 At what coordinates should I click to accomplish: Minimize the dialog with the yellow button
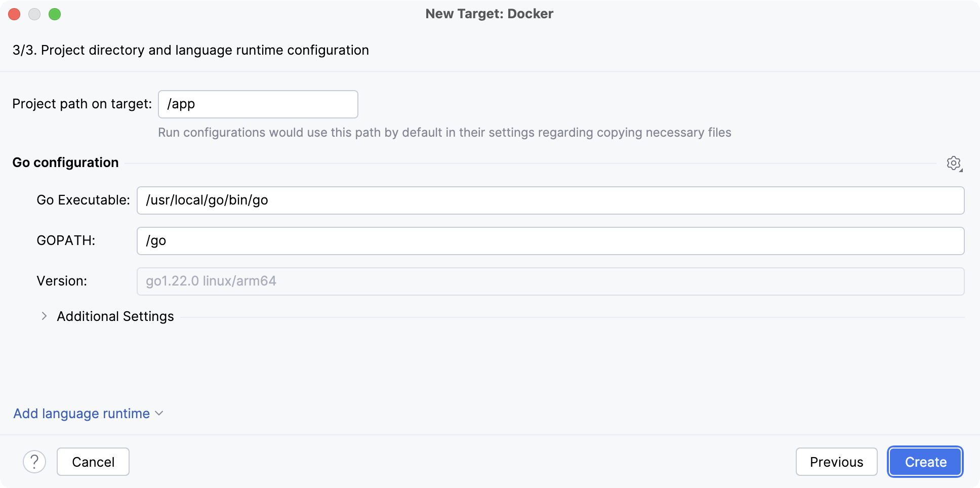point(34,14)
